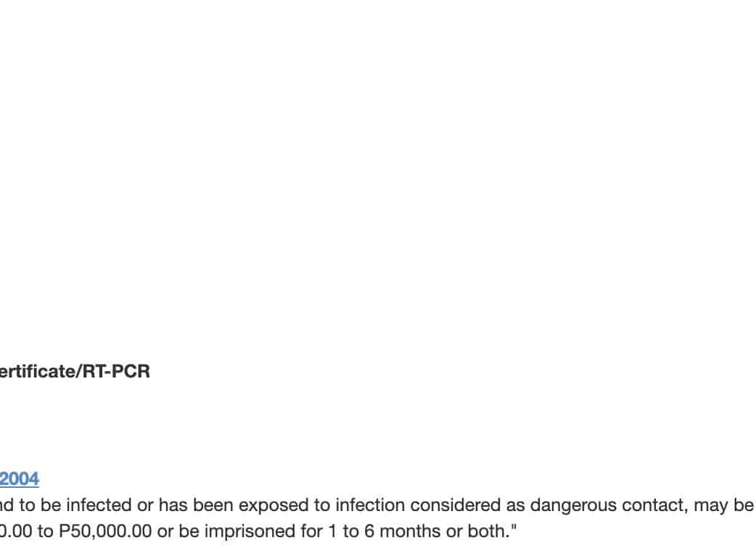
Task: Click the closing quotation mark after 'both.'
Action: 514,529
